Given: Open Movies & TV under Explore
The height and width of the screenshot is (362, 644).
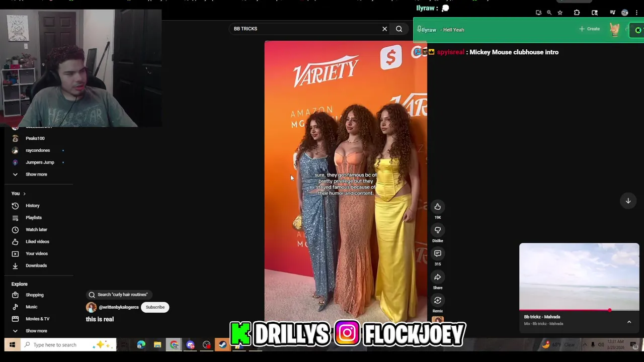Looking at the screenshot, I should 38,319.
